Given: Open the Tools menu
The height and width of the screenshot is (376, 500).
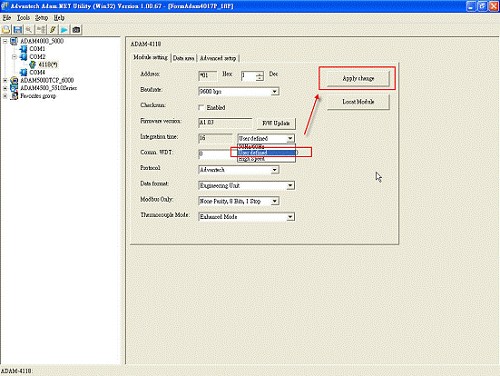Looking at the screenshot, I should click(x=23, y=18).
